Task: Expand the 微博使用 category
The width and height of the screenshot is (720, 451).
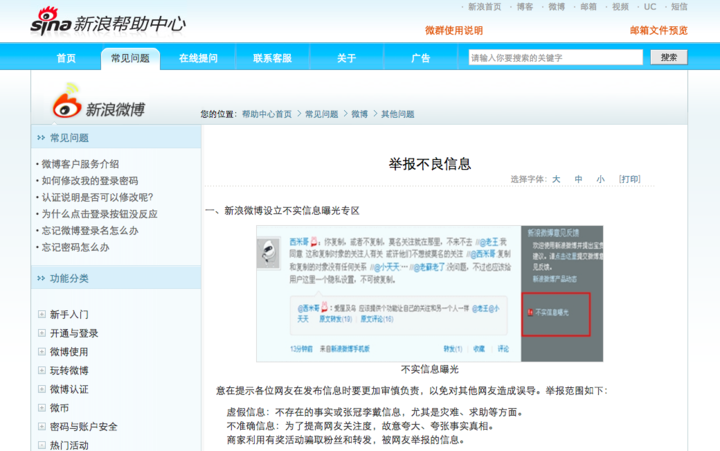Action: (42, 352)
